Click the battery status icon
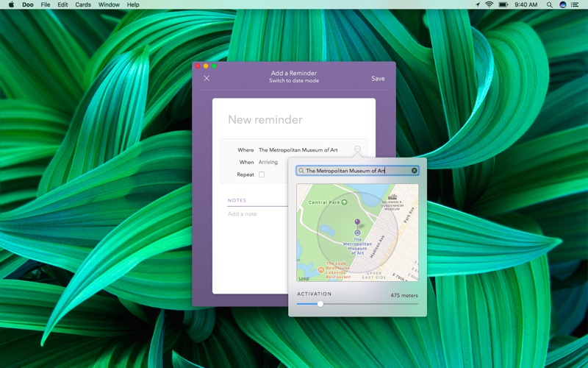 coord(503,4)
